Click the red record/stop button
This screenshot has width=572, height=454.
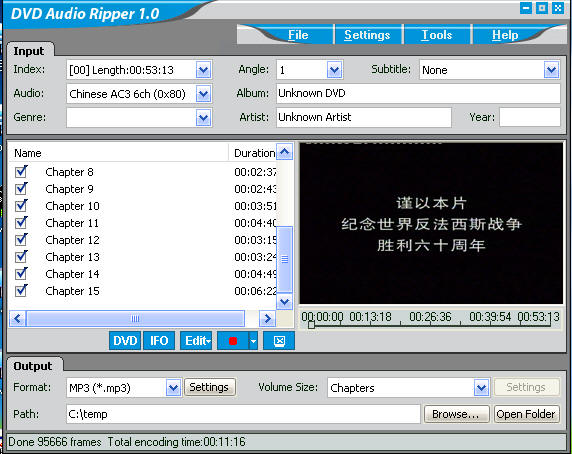coord(233,341)
